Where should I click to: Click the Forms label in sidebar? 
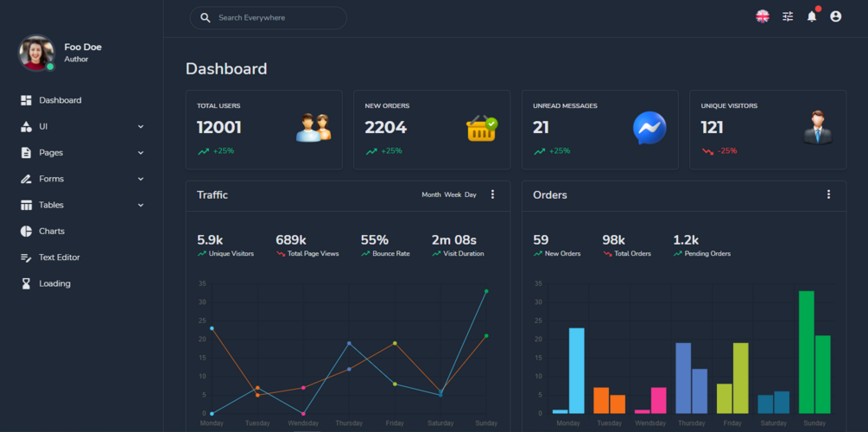click(52, 179)
